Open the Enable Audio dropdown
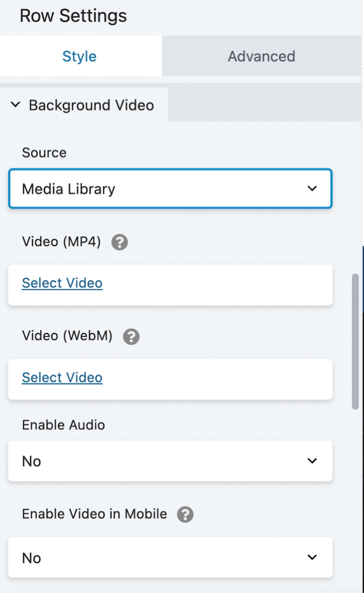 pos(171,461)
